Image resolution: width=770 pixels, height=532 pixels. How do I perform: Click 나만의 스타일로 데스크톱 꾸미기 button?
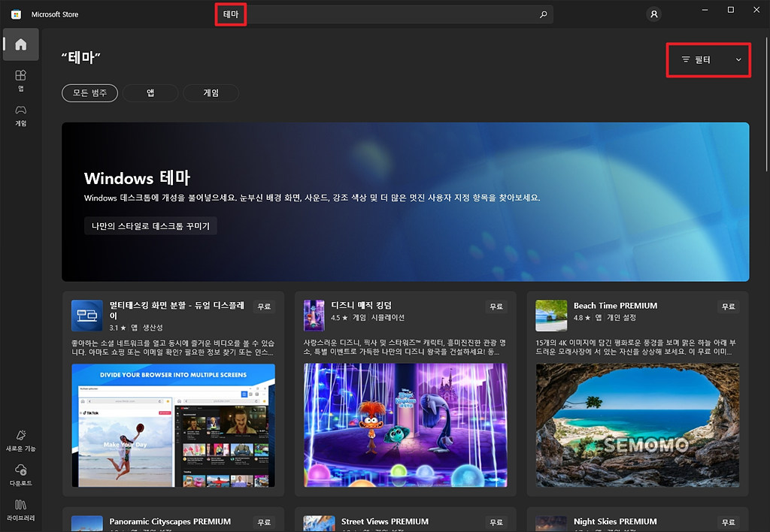coord(150,226)
